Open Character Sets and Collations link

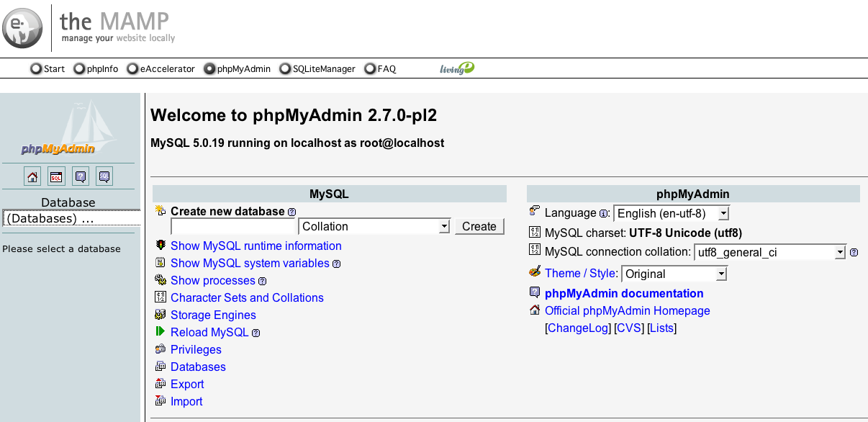[247, 298]
